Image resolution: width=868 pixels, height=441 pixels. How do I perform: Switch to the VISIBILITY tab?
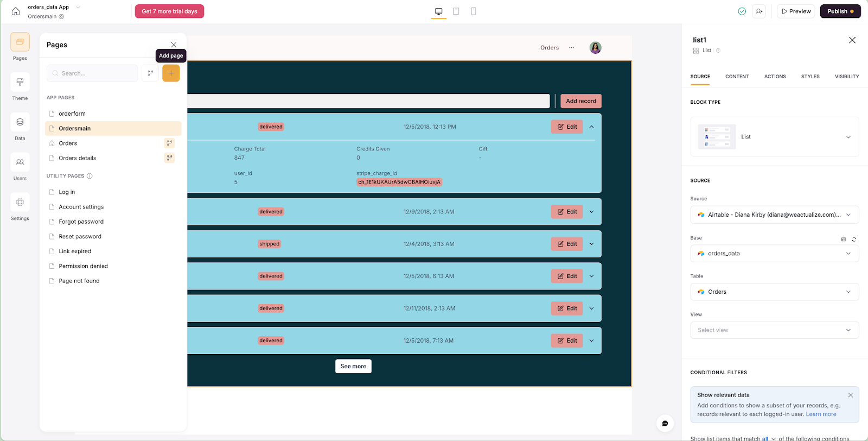tap(847, 77)
